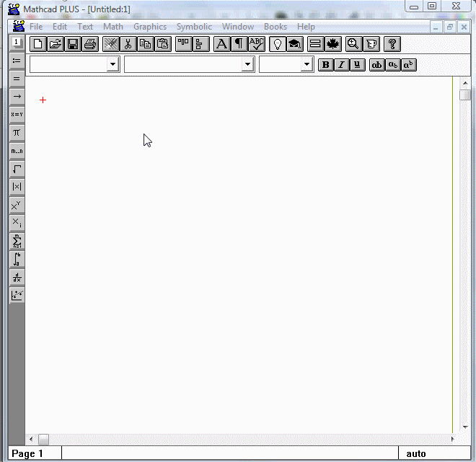Expand the font size dropdown

307,65
